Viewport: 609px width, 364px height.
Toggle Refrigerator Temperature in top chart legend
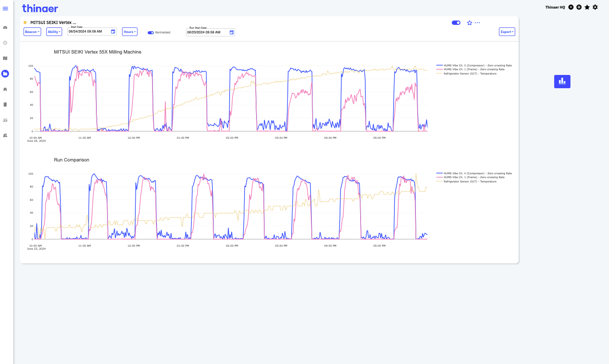466,74
